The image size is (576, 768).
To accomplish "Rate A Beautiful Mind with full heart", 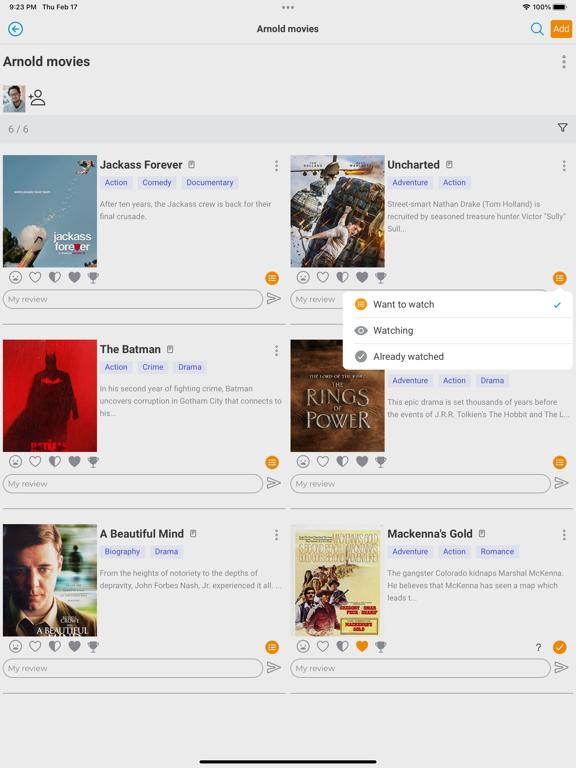I will [x=74, y=646].
